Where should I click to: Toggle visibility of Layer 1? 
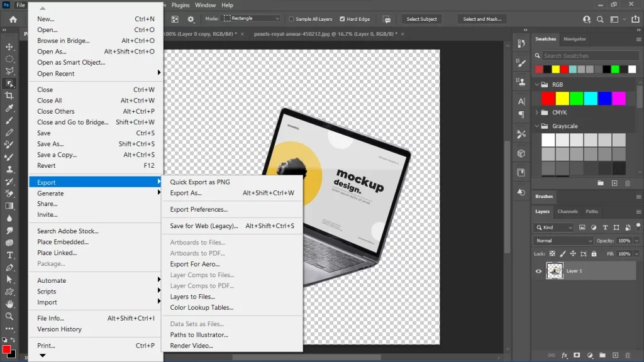pyautogui.click(x=538, y=271)
